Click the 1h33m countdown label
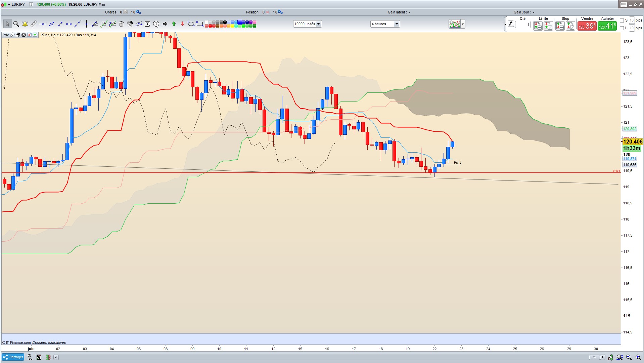Viewport: 644px width, 363px height. click(632, 149)
